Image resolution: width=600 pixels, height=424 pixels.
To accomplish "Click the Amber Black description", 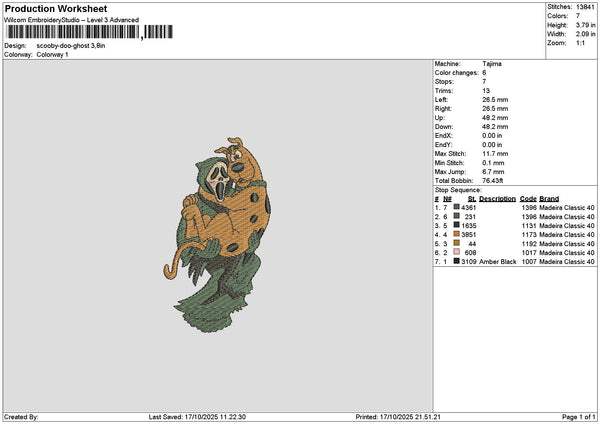I will 497,262.
